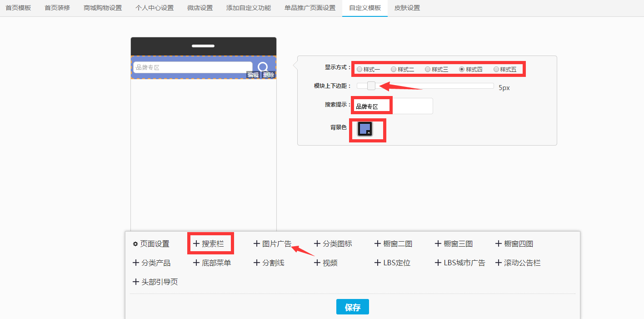644x319 pixels.
Task: Add an LBS定位 module
Action: coord(392,263)
